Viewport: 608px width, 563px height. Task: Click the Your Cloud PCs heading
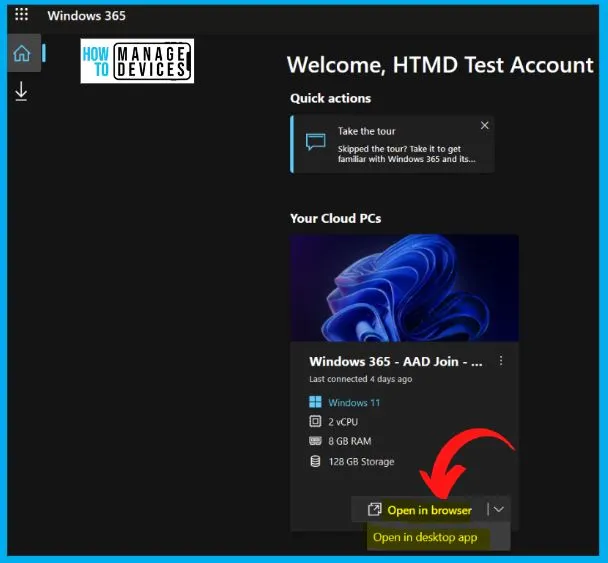click(x=335, y=219)
